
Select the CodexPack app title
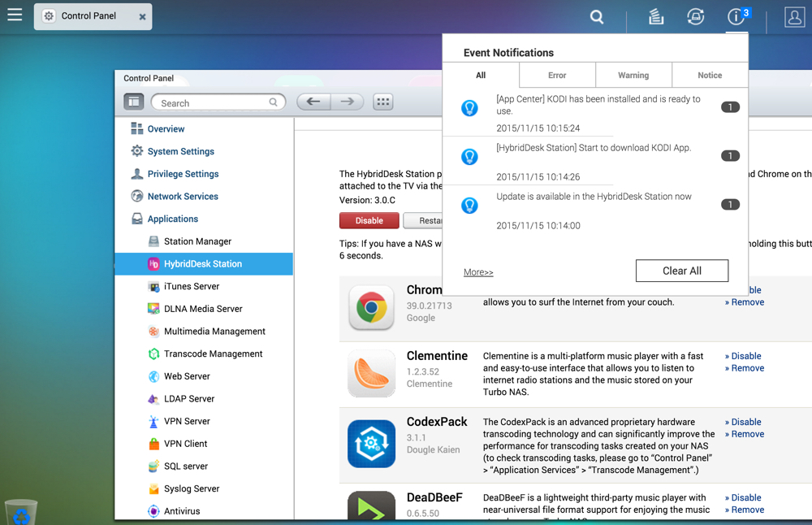437,421
